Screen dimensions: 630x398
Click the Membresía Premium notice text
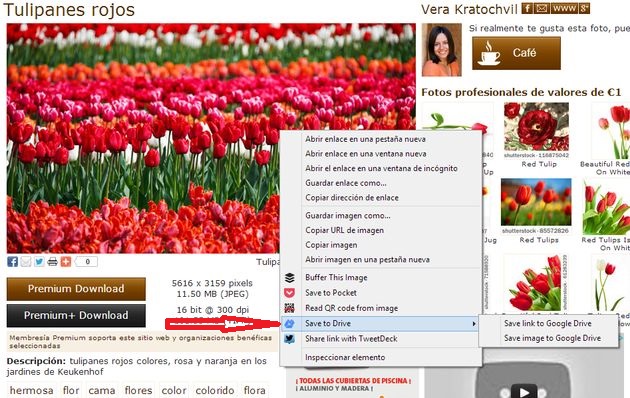141,341
